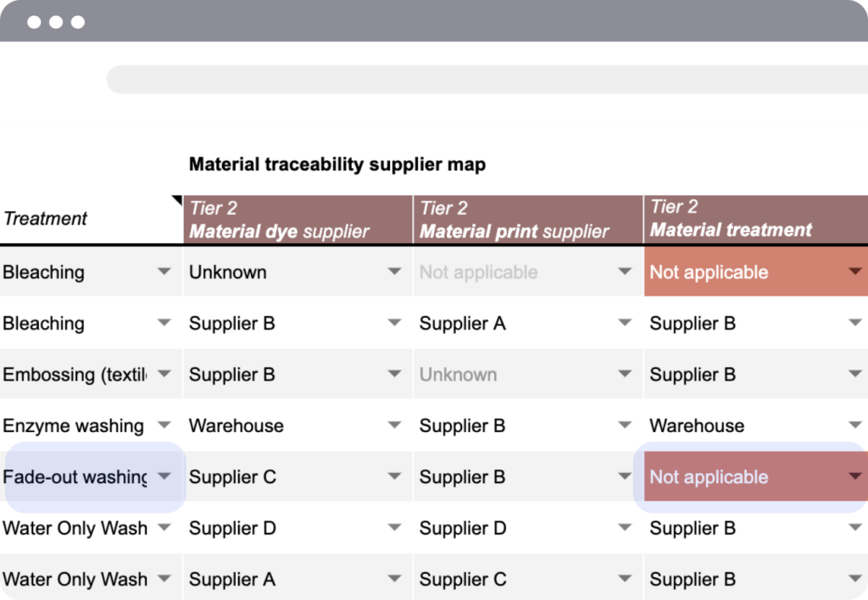Click note indicator triangle on Treatment header
Image resolution: width=868 pixels, height=600 pixels.
[x=177, y=200]
